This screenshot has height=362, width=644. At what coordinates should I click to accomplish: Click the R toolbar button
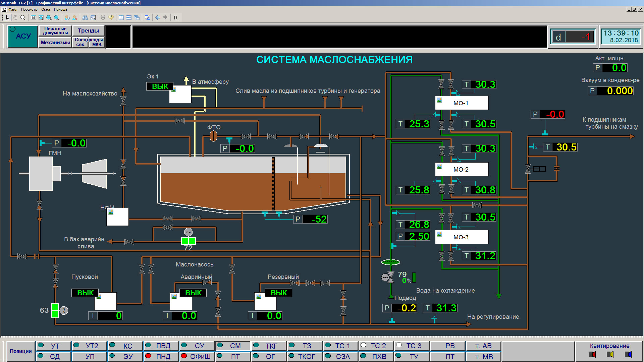pos(175,17)
